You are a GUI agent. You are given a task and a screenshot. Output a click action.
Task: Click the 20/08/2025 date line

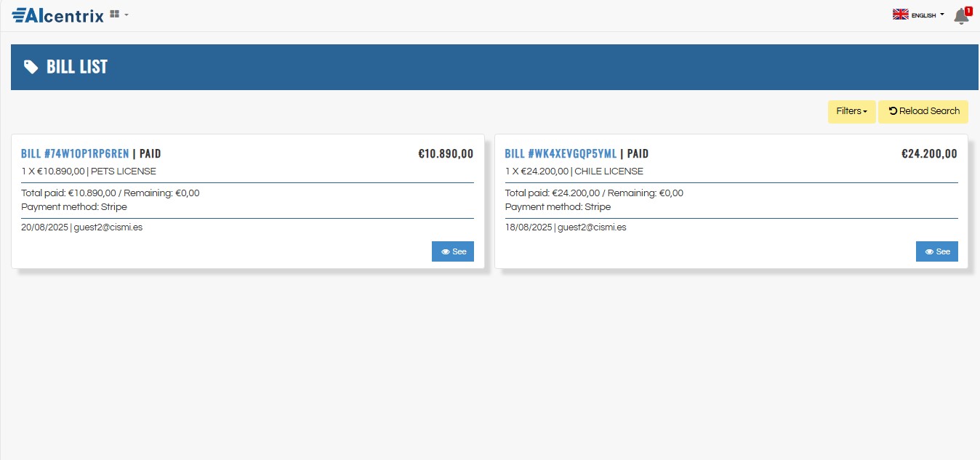tap(44, 227)
